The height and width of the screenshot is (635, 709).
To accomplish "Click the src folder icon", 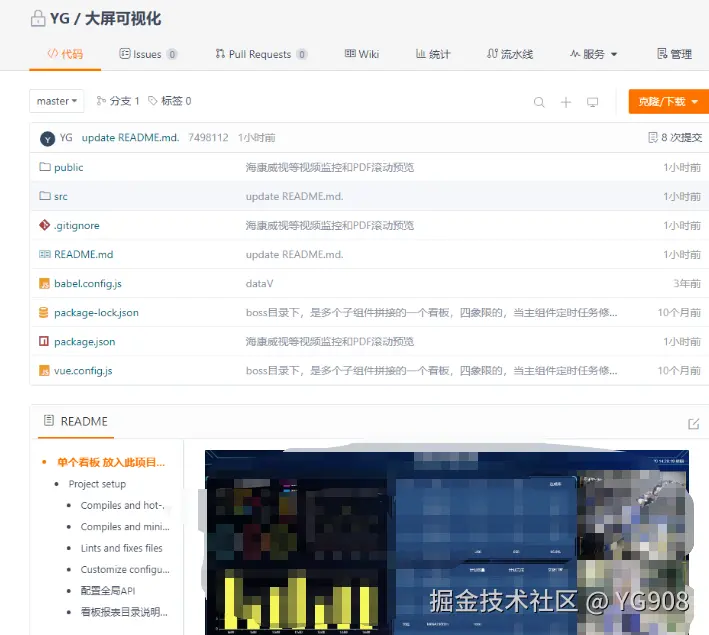I will point(44,196).
